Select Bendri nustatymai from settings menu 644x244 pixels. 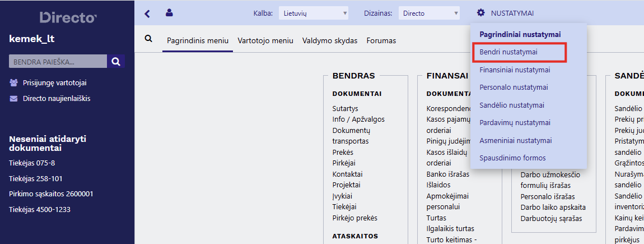click(508, 52)
